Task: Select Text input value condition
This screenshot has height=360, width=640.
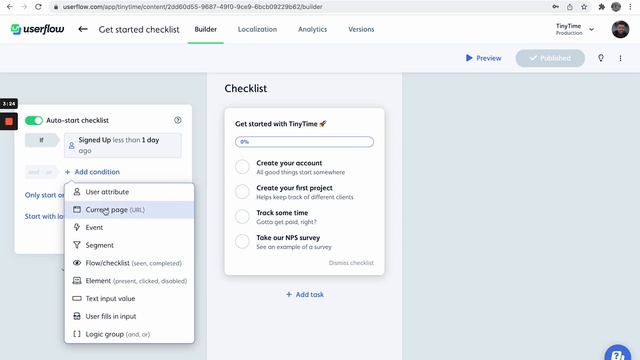Action: click(x=129, y=299)
